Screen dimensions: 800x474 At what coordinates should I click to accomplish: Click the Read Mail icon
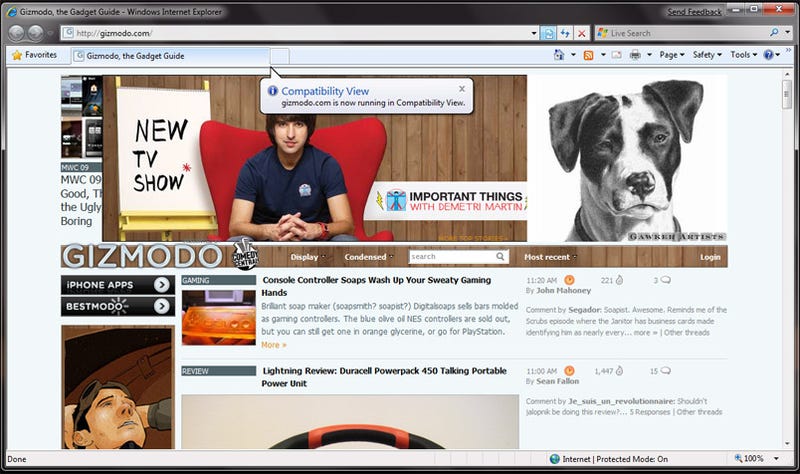point(616,55)
